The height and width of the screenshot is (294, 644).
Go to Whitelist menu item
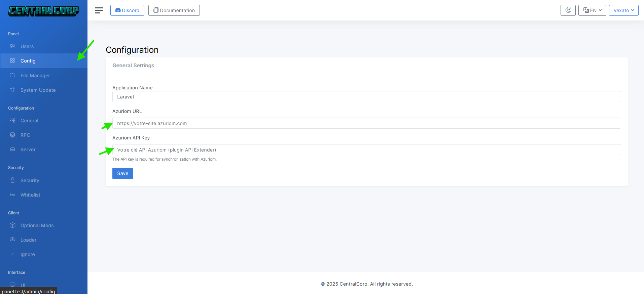tap(30, 195)
